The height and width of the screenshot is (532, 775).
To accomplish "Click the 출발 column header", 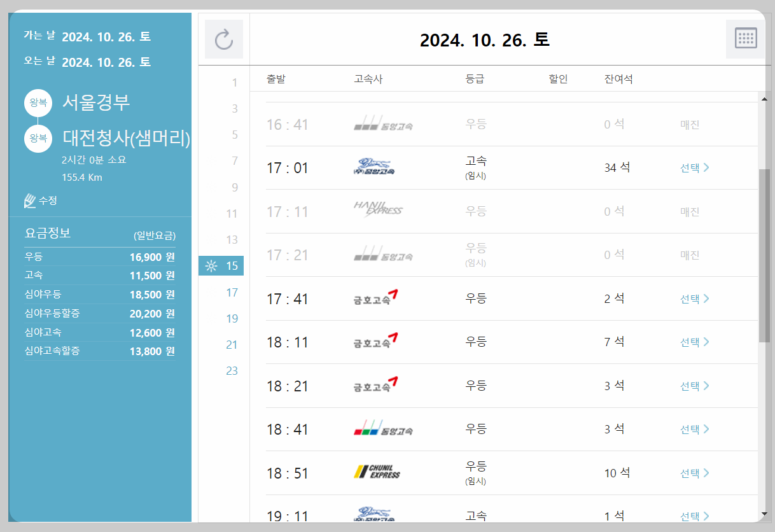I will click(x=276, y=80).
